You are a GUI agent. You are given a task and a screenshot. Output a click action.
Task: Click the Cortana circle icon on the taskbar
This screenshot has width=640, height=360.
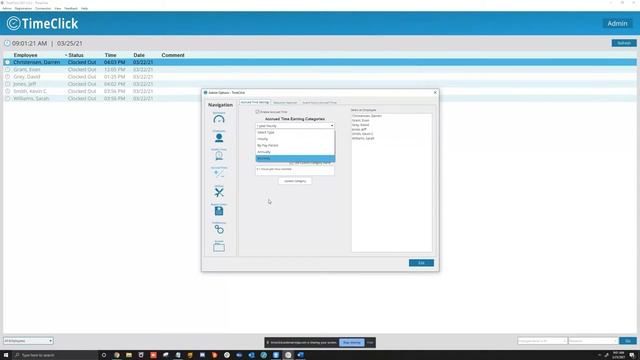pos(104,355)
